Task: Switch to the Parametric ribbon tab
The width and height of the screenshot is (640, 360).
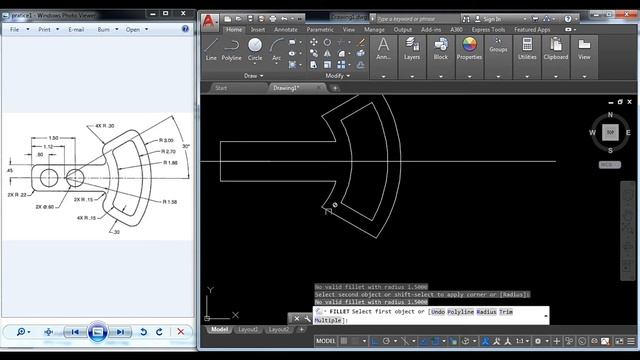Action: tap(320, 29)
